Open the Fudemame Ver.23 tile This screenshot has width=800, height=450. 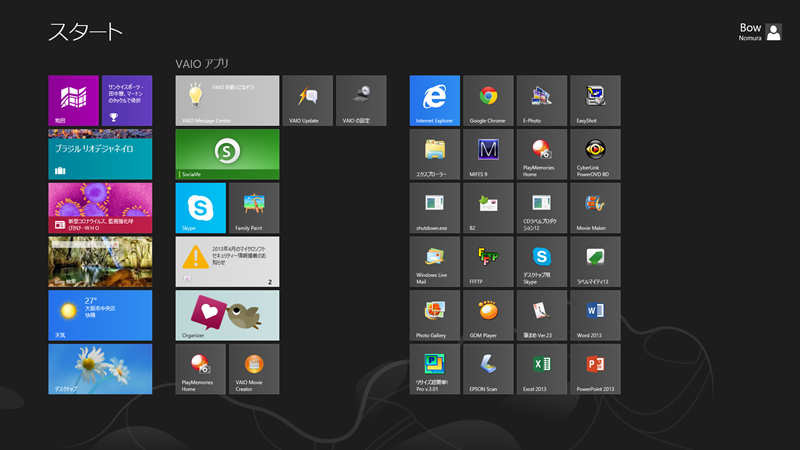(542, 315)
